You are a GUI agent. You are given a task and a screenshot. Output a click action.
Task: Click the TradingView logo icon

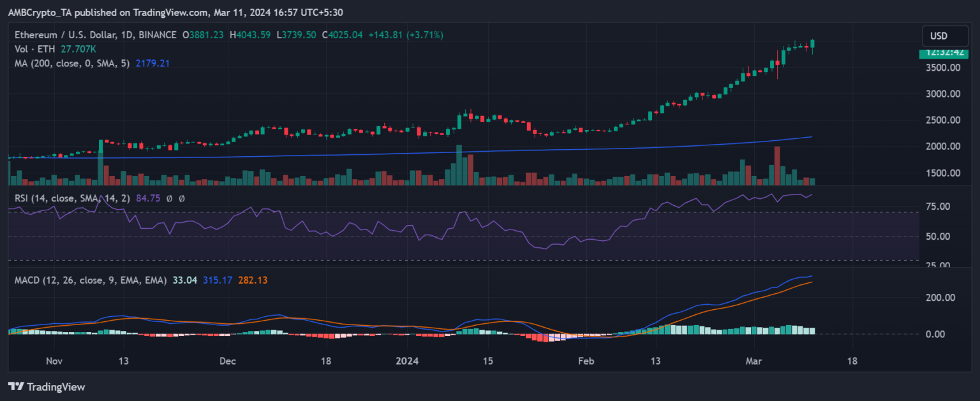click(15, 386)
